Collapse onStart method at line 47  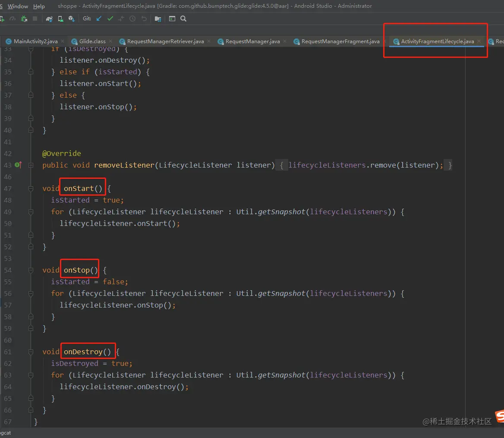tap(31, 189)
